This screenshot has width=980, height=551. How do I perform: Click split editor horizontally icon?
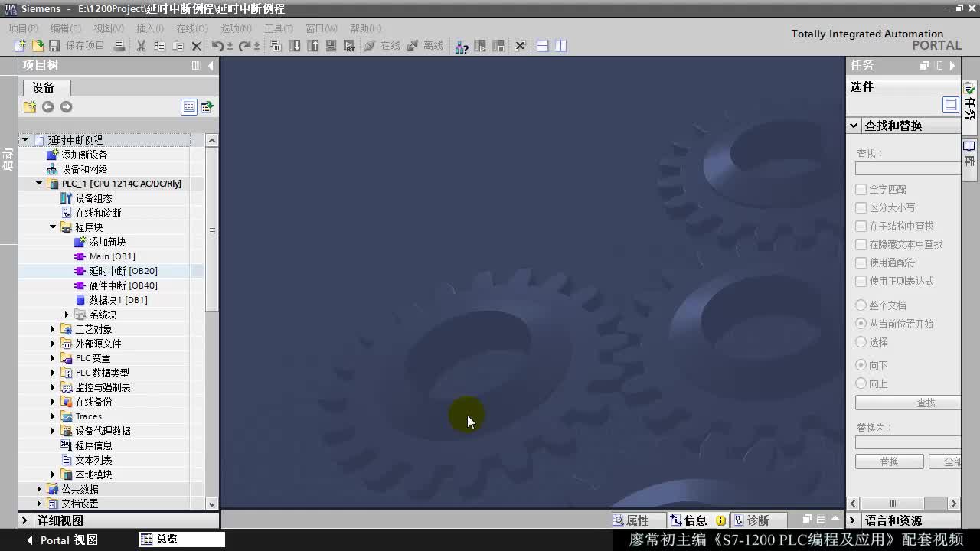[542, 46]
